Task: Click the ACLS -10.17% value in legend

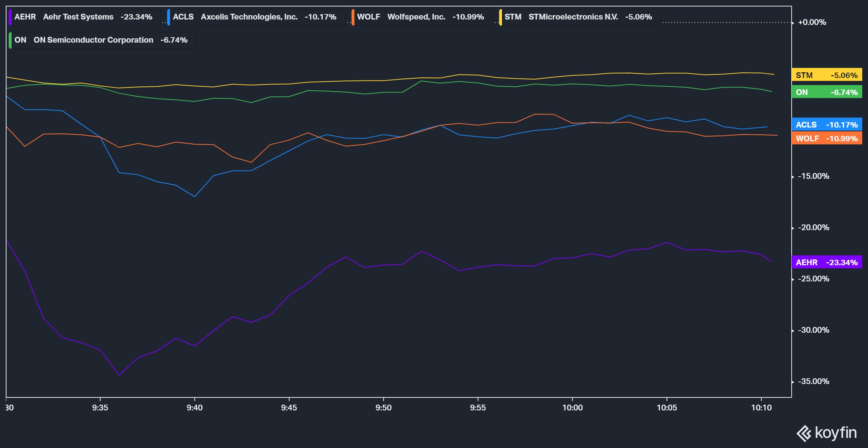Action: click(x=320, y=17)
